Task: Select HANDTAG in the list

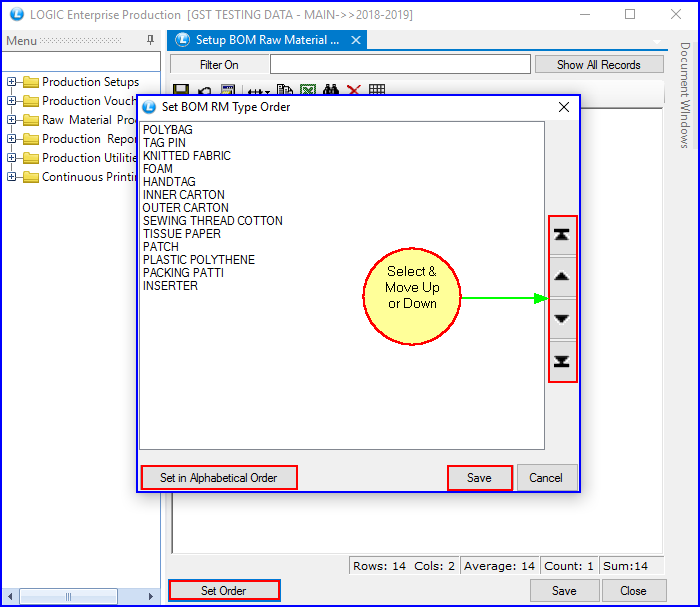Action: pyautogui.click(x=169, y=182)
